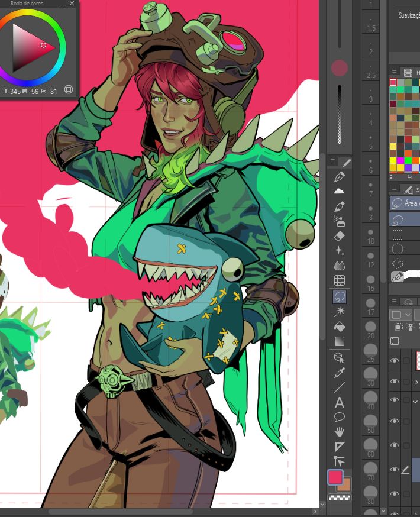Screen dimensions: 420x517
Task: Click the layer panel tab icon
Action: coord(408,302)
